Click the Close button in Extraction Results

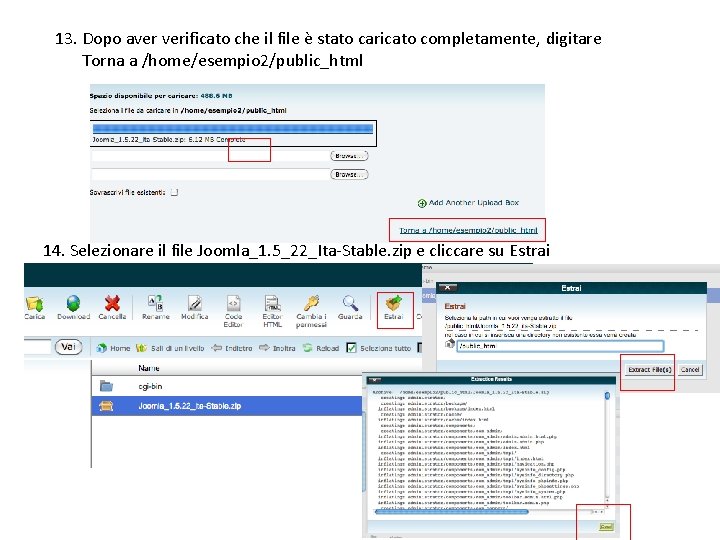click(x=606, y=527)
